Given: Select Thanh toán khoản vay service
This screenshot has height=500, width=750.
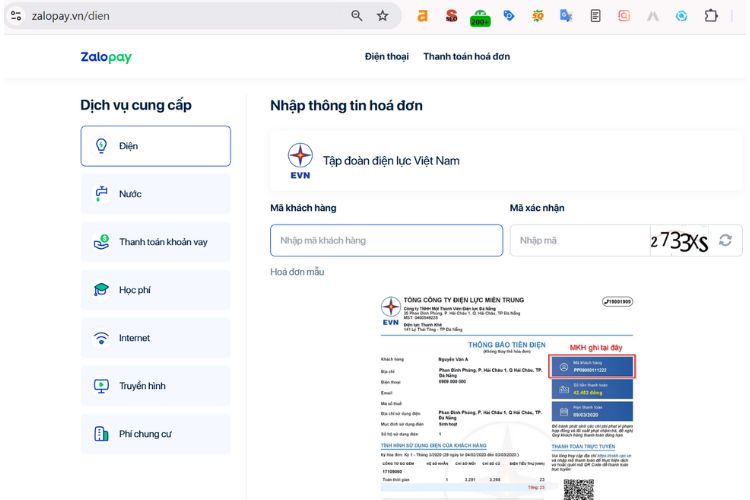Looking at the screenshot, I should click(155, 242).
